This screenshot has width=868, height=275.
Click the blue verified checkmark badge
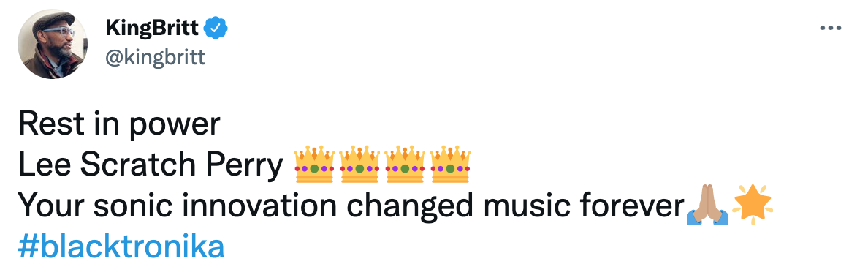(216, 27)
